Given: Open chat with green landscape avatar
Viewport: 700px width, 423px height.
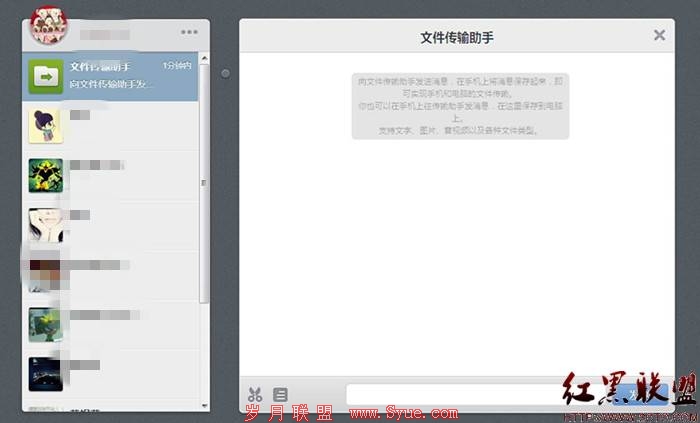Looking at the screenshot, I should [46, 325].
